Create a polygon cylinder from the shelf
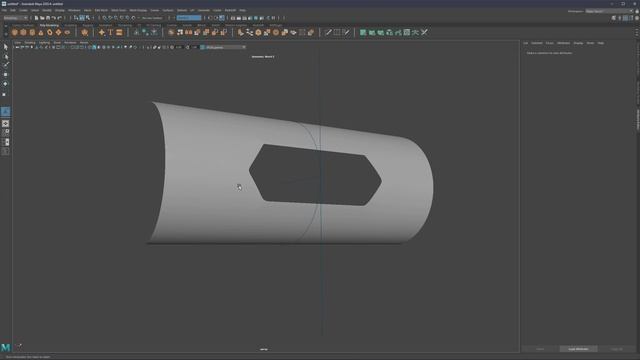This screenshot has height=360, width=640. coord(32,32)
